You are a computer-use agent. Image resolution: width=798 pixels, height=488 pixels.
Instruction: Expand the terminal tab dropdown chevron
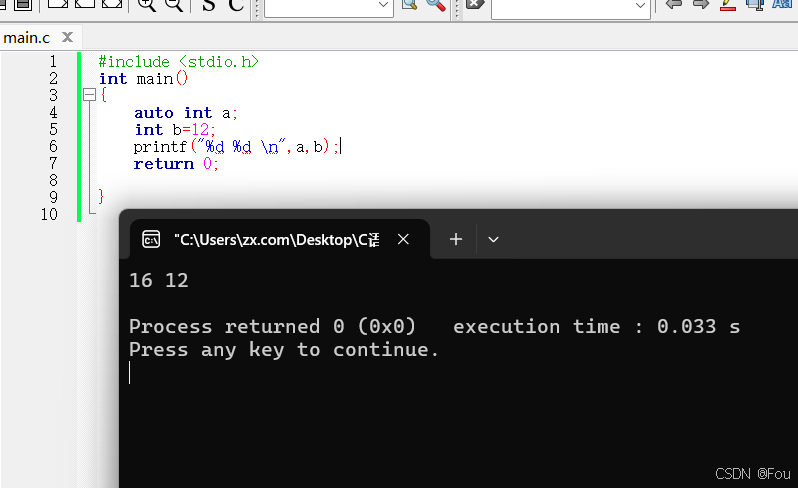[x=493, y=239]
